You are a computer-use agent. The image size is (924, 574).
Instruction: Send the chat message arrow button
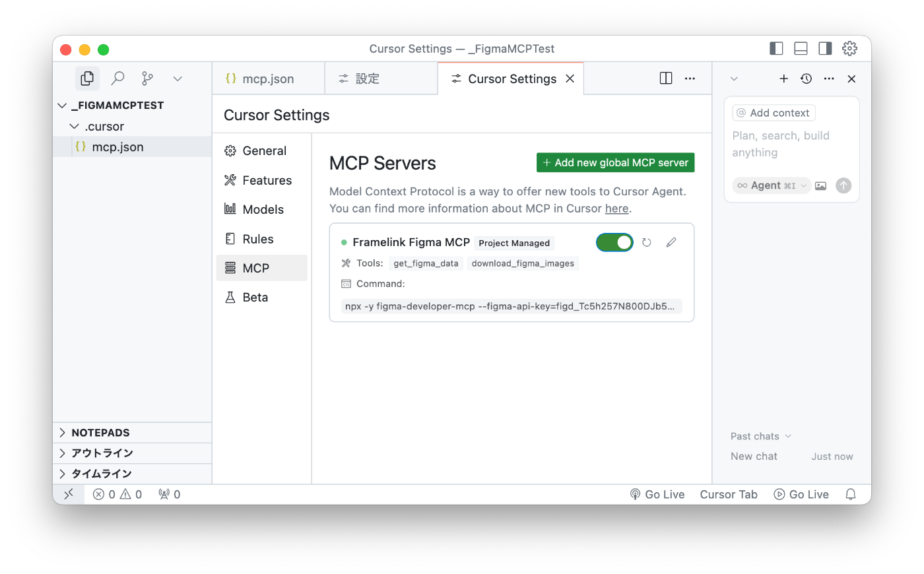point(843,185)
